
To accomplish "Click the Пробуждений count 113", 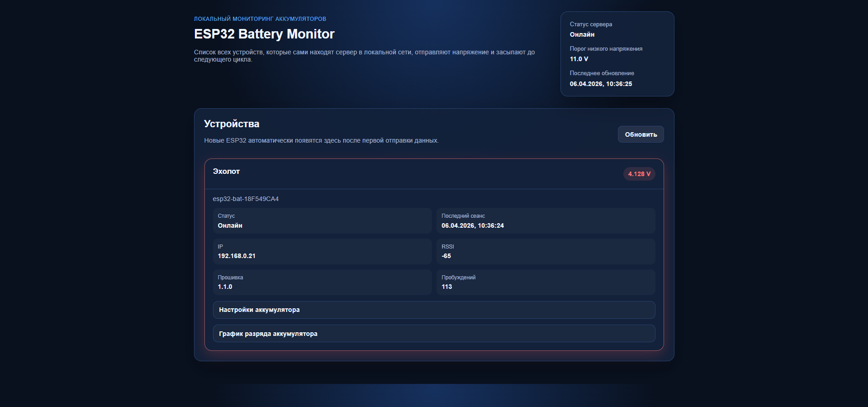I will click(447, 287).
